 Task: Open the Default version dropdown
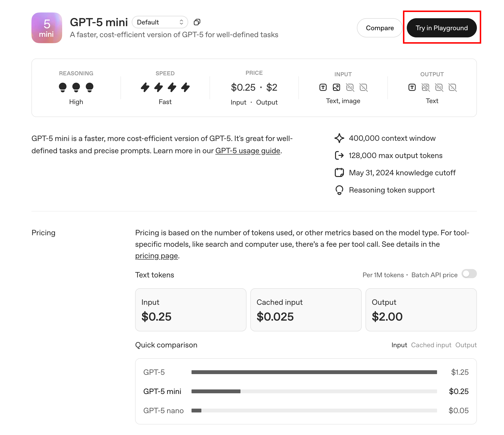click(x=160, y=22)
